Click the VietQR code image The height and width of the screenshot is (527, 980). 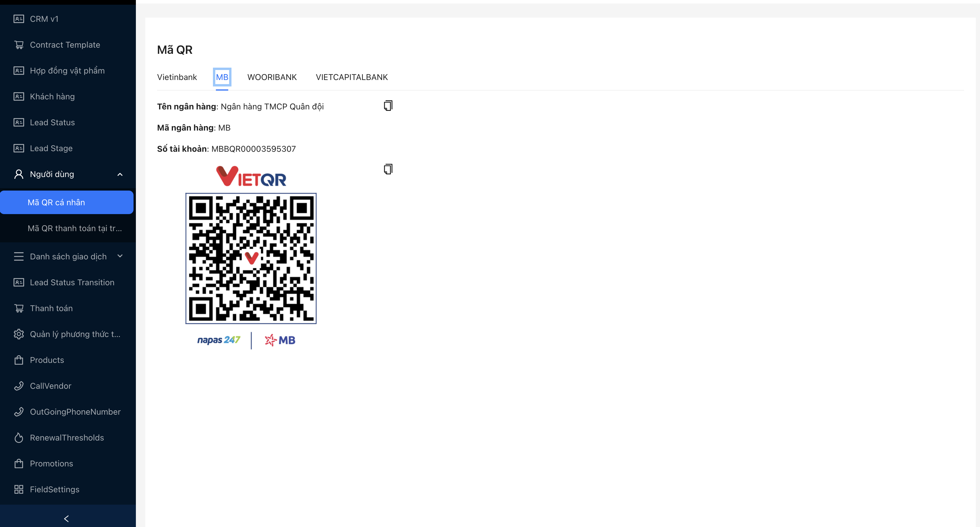coord(251,259)
